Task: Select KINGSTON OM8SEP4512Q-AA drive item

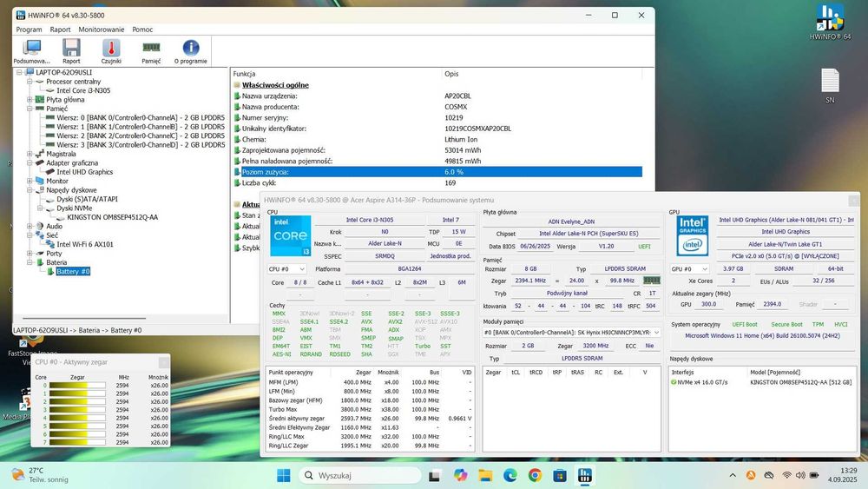Action: 112,217
